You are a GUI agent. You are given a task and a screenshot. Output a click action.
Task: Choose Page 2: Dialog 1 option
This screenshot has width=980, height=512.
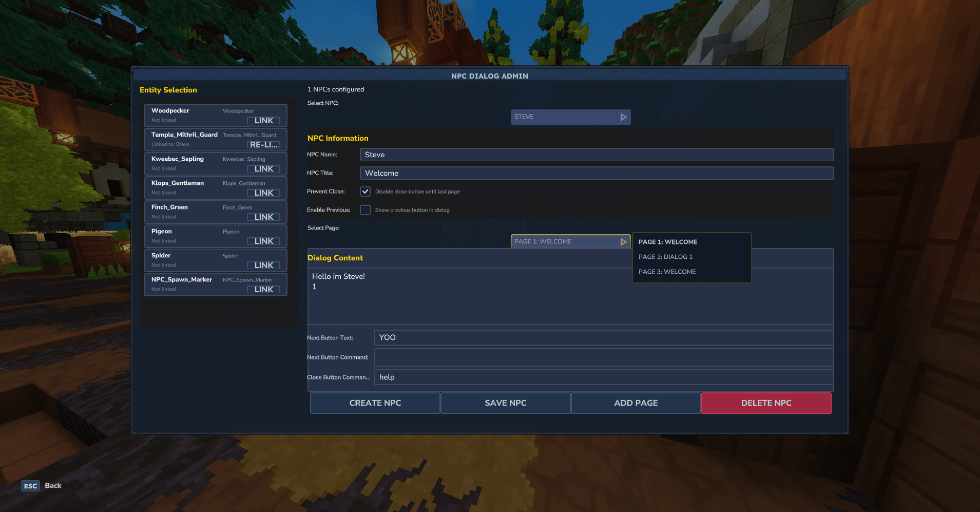(665, 257)
